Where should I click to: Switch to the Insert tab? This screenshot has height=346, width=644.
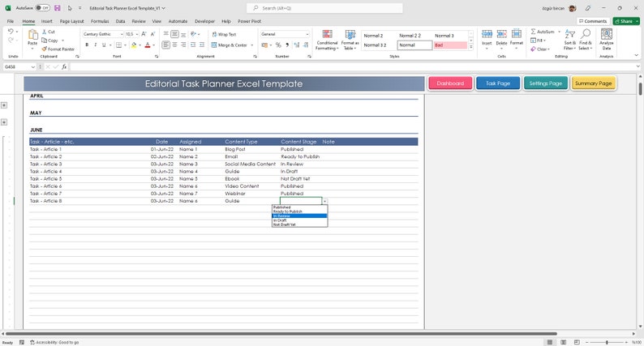pos(46,21)
